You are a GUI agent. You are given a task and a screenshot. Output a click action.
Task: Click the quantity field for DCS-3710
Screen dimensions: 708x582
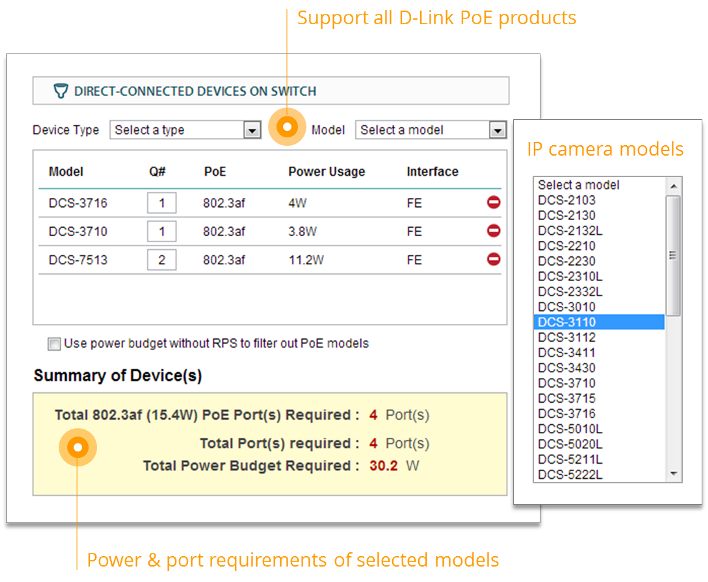162,232
